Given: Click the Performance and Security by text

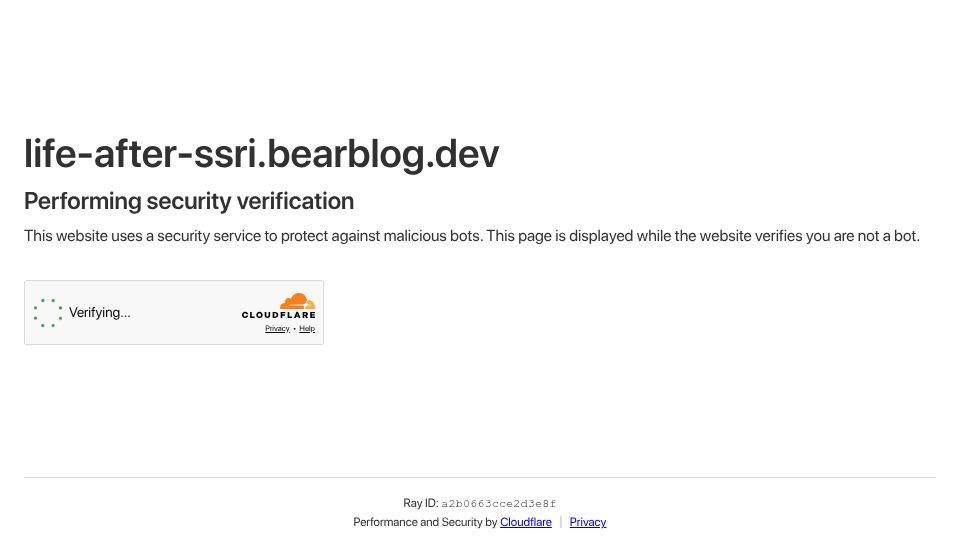Looking at the screenshot, I should point(425,522).
